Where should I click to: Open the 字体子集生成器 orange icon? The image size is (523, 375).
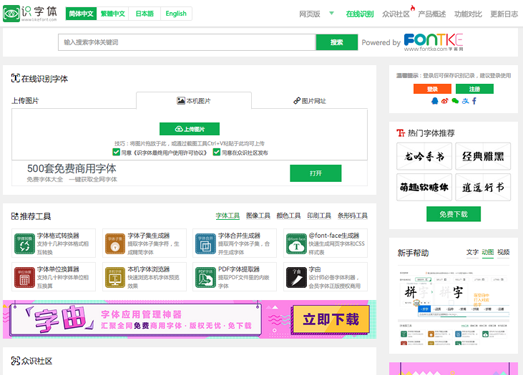pos(115,244)
